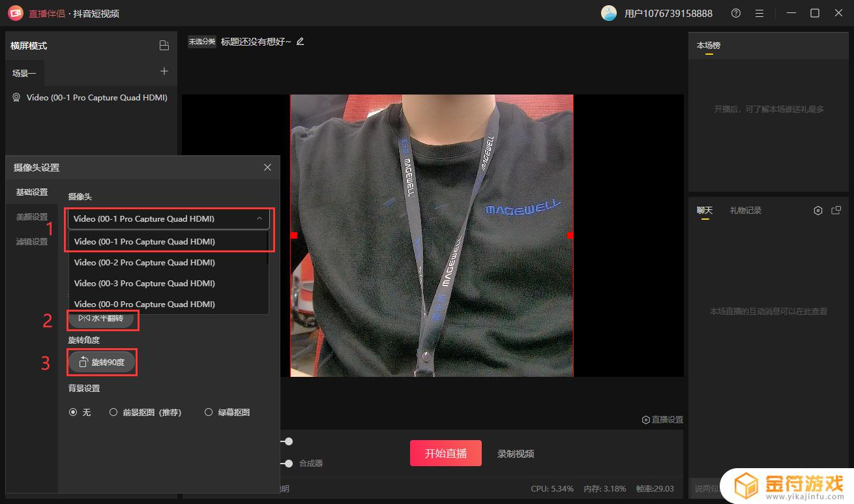Click the 旋转90度 rotate button
Screen dimensions: 854x504
(102, 362)
